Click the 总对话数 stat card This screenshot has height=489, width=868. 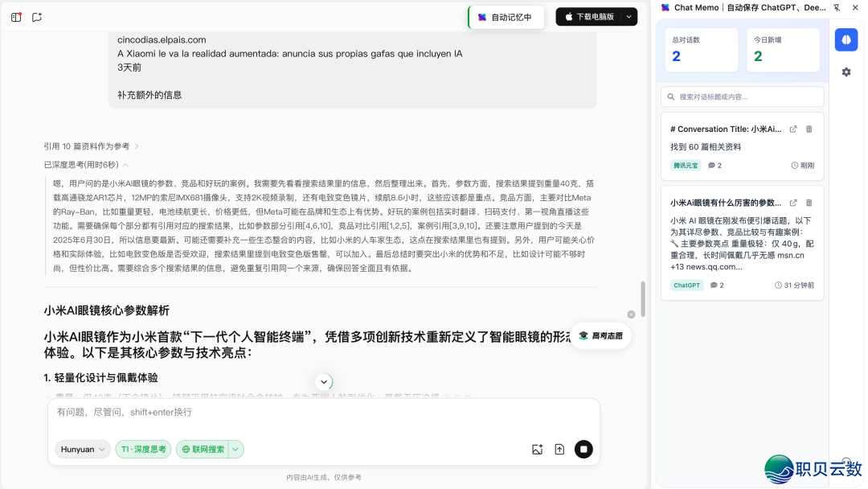[x=702, y=50]
